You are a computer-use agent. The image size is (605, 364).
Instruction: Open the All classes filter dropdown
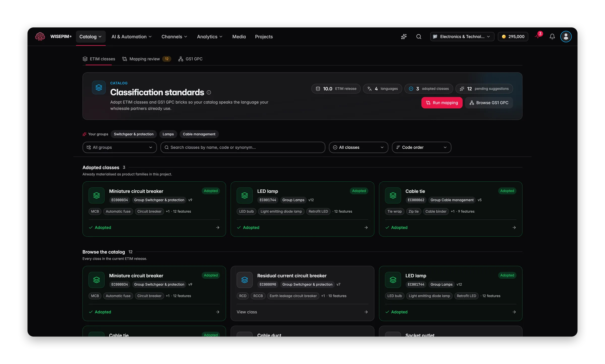(x=358, y=147)
